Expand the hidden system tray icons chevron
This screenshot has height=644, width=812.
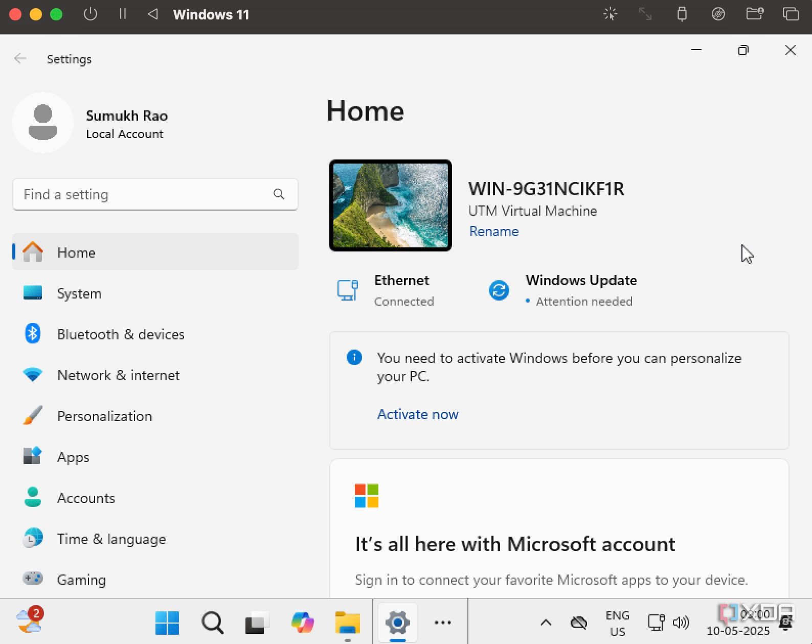[546, 623]
